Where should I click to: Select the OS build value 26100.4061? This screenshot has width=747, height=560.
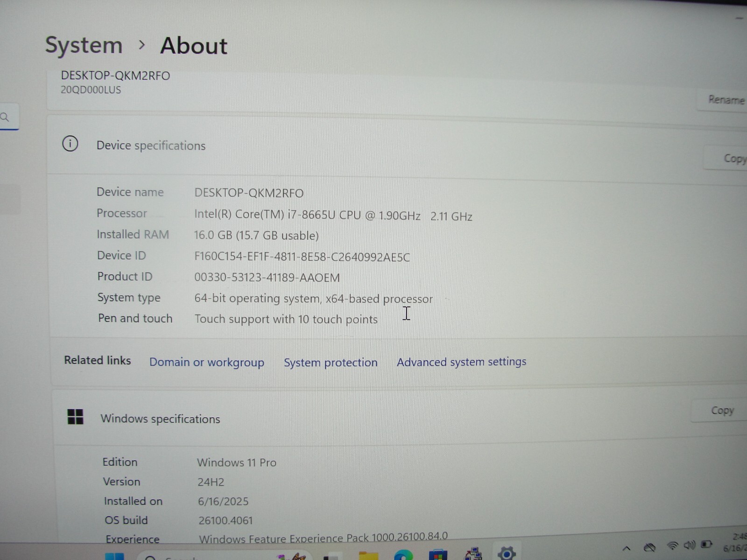(x=226, y=520)
